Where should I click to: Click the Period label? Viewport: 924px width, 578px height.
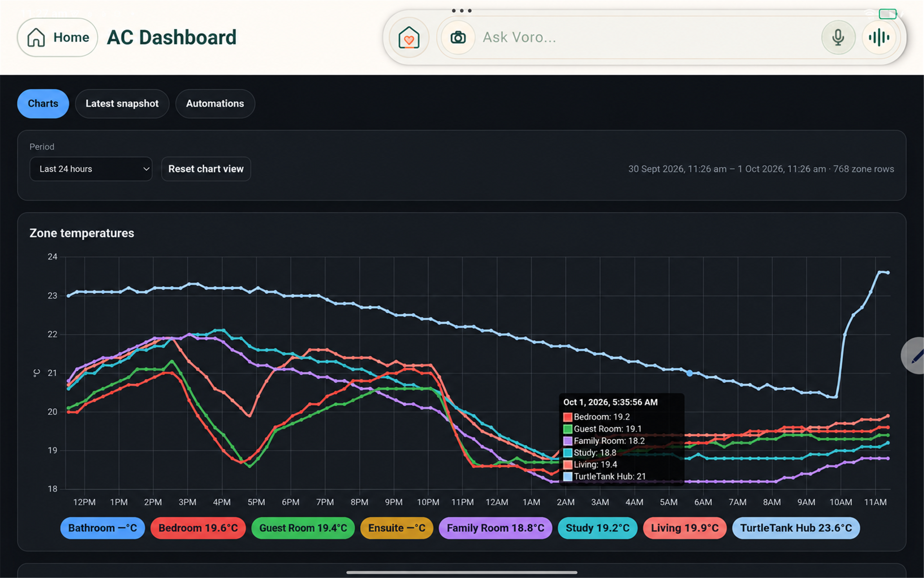point(42,147)
